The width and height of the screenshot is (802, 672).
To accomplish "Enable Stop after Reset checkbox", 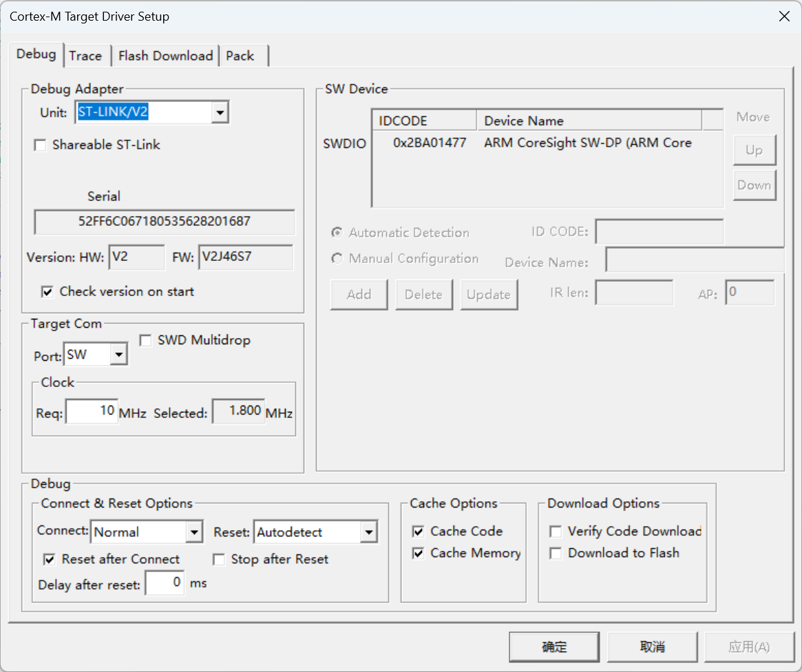I will (219, 560).
